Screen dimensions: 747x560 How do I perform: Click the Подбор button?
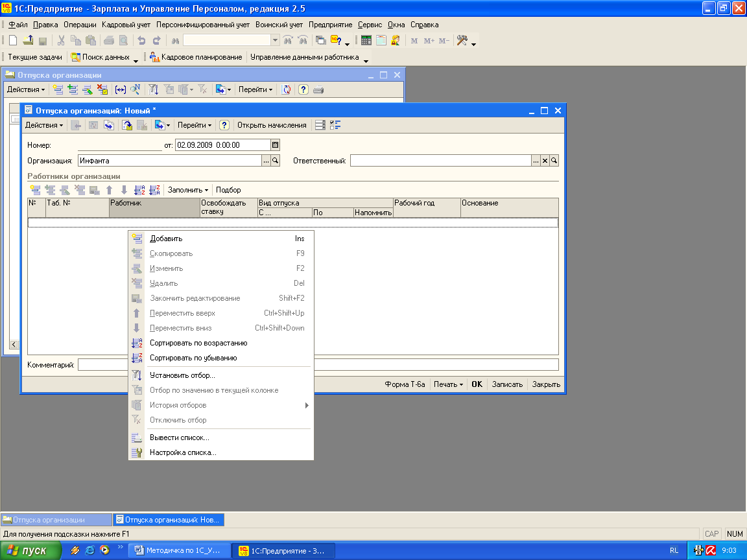228,190
